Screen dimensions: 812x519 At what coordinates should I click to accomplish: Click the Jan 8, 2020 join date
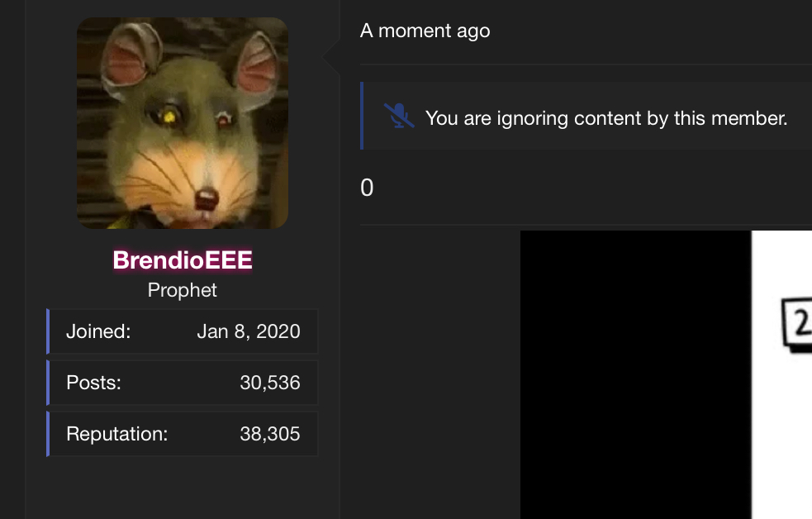[249, 331]
